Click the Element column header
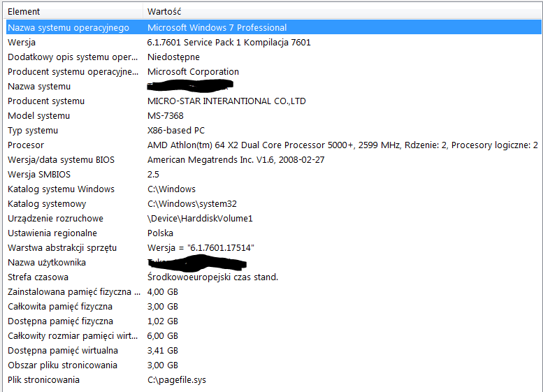This screenshot has width=543, height=392. coord(24,11)
